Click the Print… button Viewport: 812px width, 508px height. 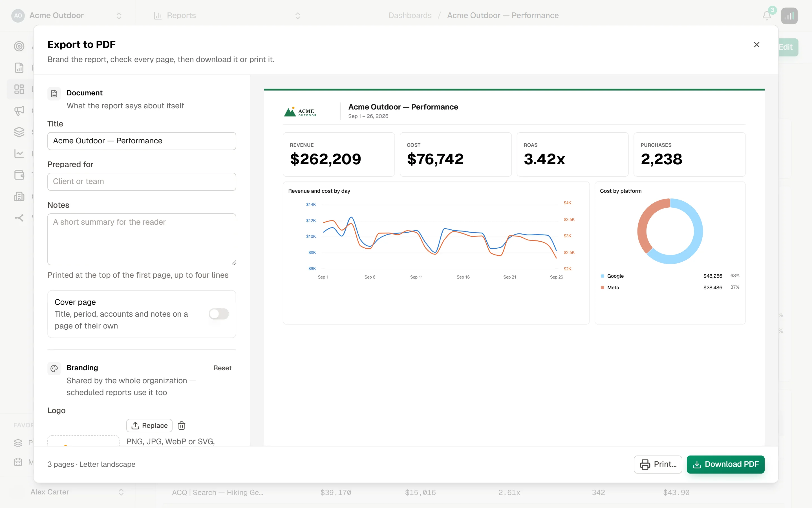click(x=658, y=464)
